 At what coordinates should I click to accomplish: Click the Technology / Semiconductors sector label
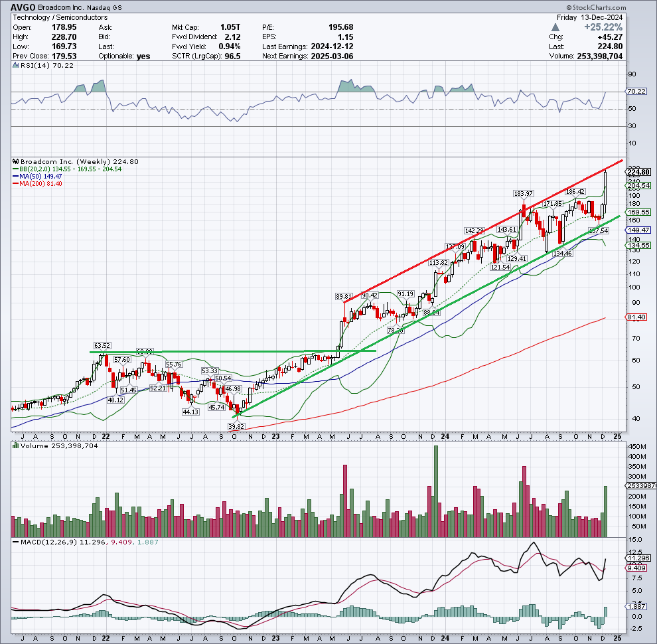(x=60, y=17)
